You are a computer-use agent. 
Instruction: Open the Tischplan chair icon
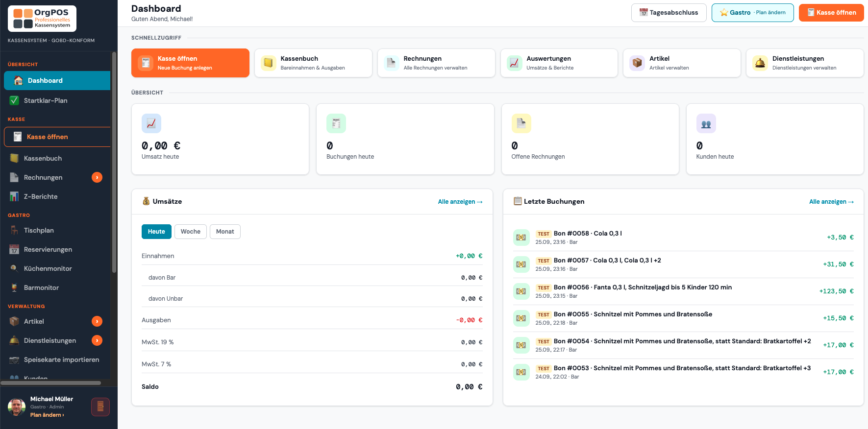(14, 230)
